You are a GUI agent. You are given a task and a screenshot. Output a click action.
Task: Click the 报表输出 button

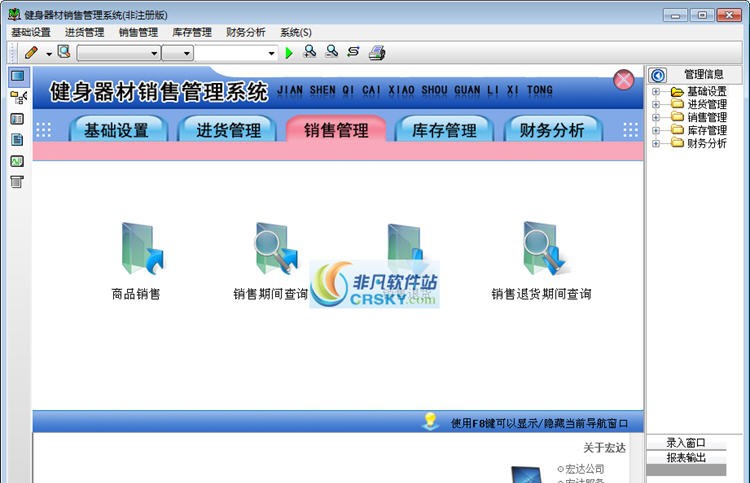pos(686,458)
